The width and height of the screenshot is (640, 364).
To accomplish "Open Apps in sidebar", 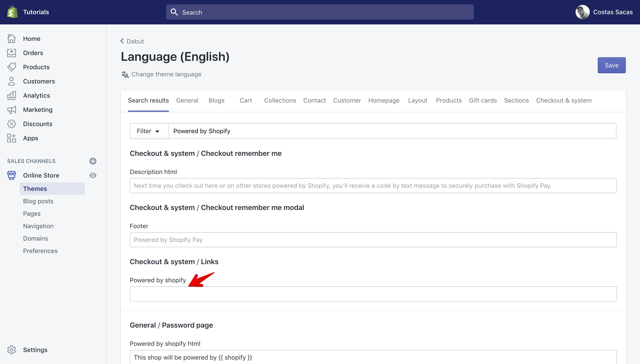I will pyautogui.click(x=30, y=138).
